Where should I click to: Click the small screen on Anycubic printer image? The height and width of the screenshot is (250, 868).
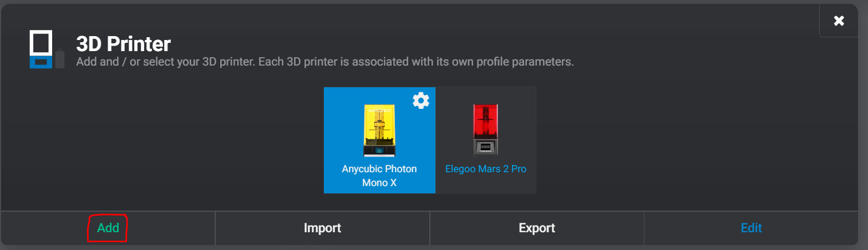tap(379, 150)
